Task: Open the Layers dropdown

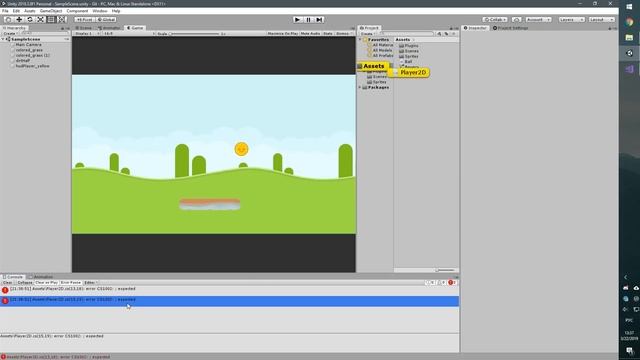Action: pyautogui.click(x=571, y=20)
